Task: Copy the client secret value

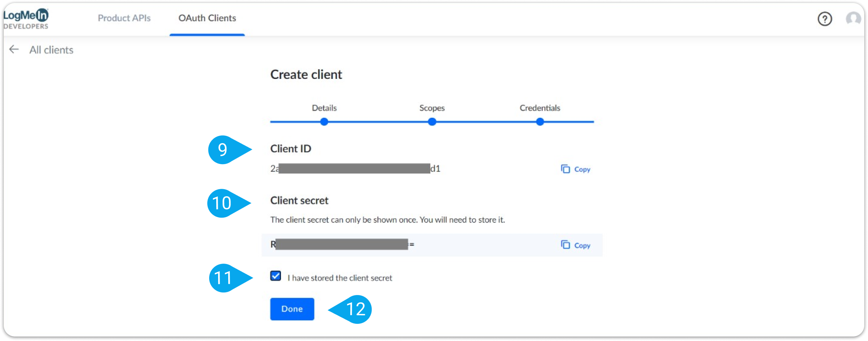Action: tap(576, 245)
